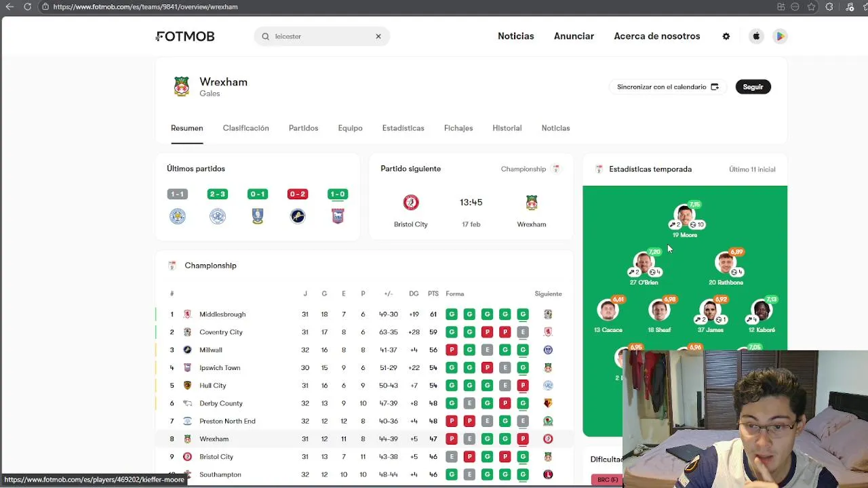Switch to the Clasificación tab

[x=246, y=128]
